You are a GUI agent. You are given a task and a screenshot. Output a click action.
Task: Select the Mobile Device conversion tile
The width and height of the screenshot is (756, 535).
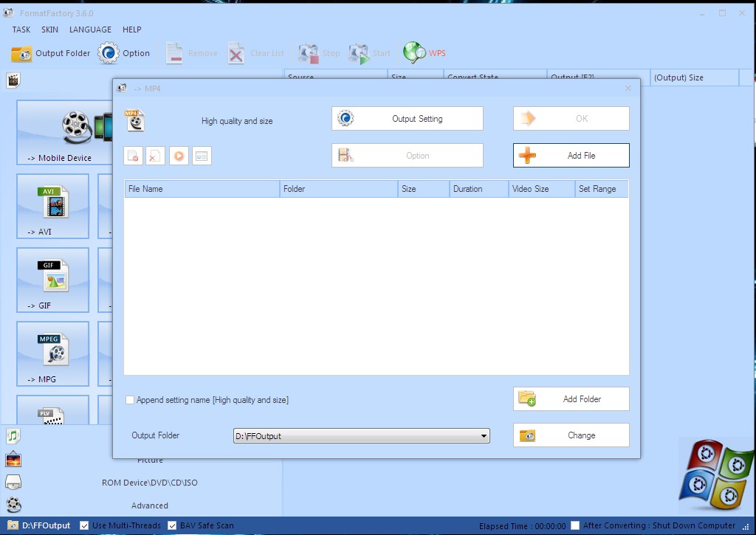[65, 133]
